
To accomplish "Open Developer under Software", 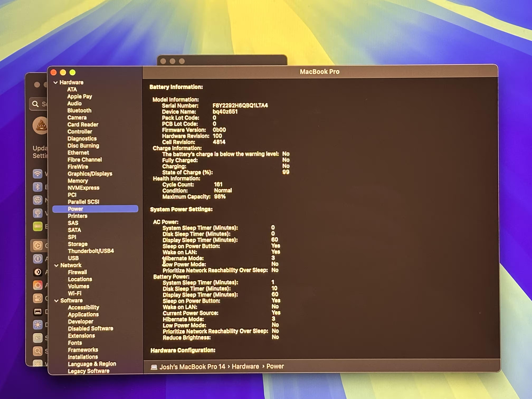I will point(81,322).
